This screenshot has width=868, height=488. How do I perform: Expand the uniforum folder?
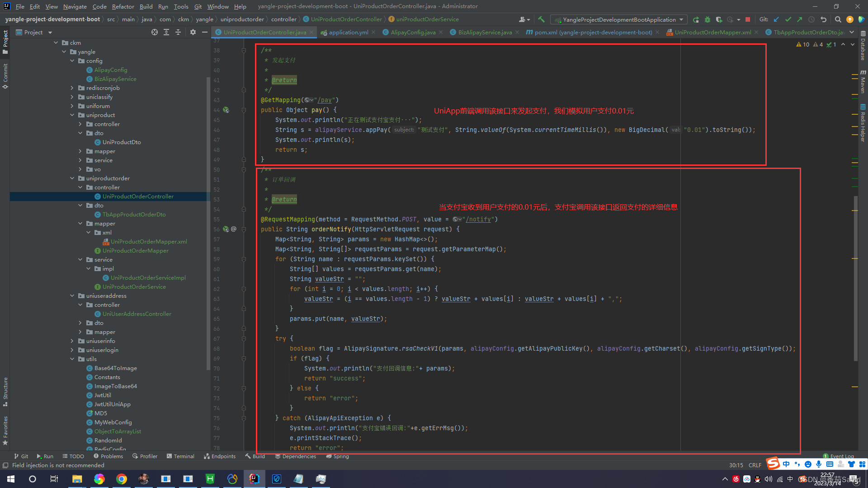point(72,106)
